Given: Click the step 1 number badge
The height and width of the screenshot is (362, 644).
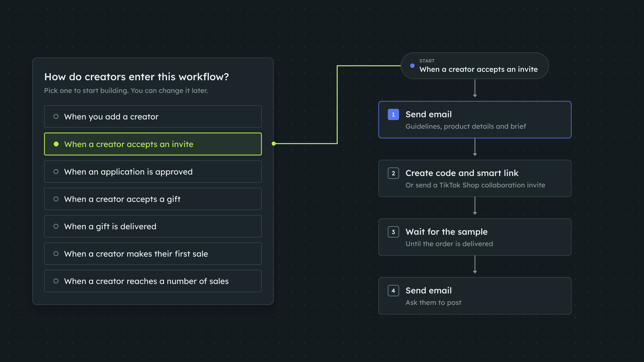Looking at the screenshot, I should pos(393,114).
